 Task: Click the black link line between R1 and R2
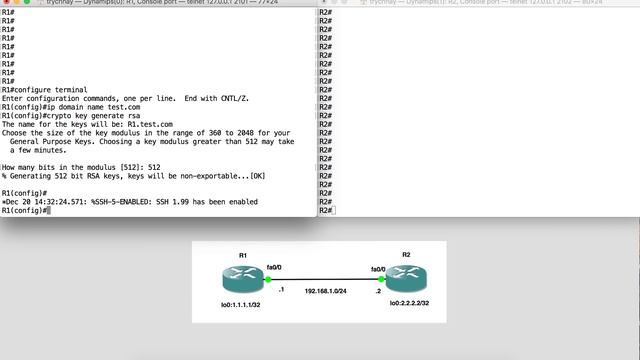[x=324, y=280]
